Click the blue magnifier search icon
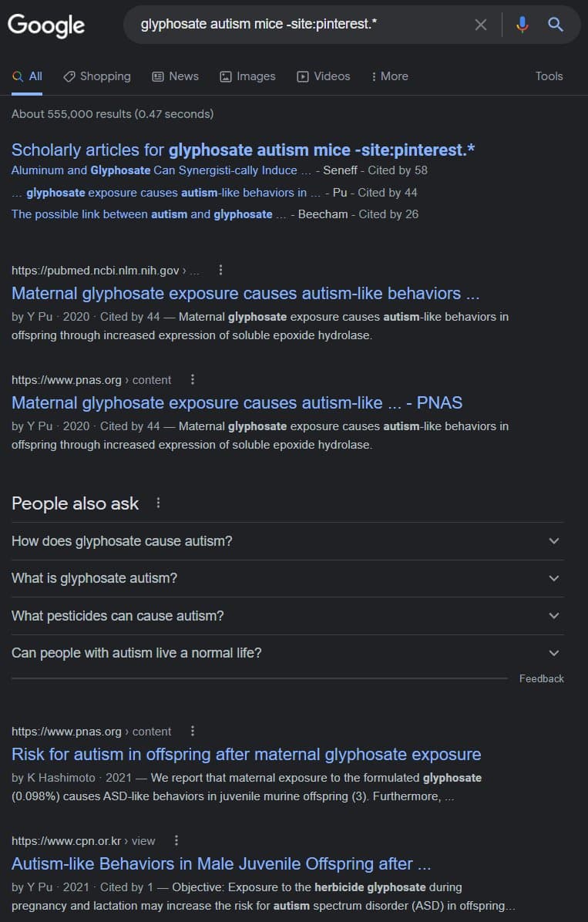 pos(556,25)
